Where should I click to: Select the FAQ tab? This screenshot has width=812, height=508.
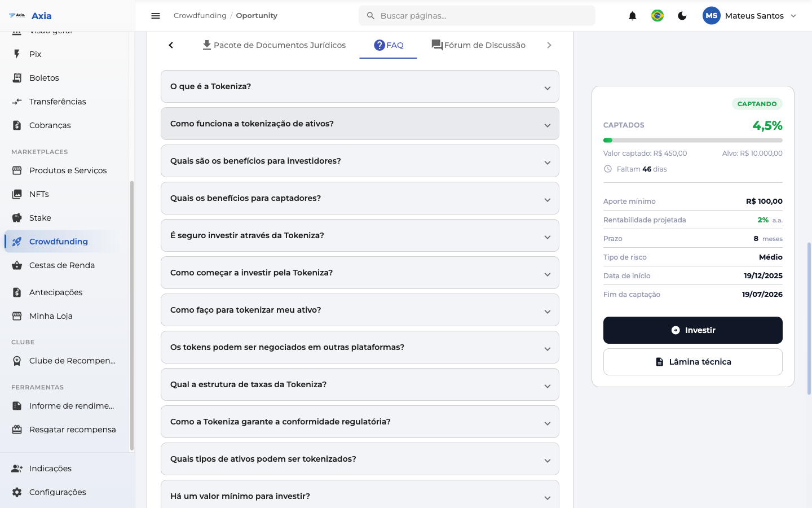coord(389,45)
